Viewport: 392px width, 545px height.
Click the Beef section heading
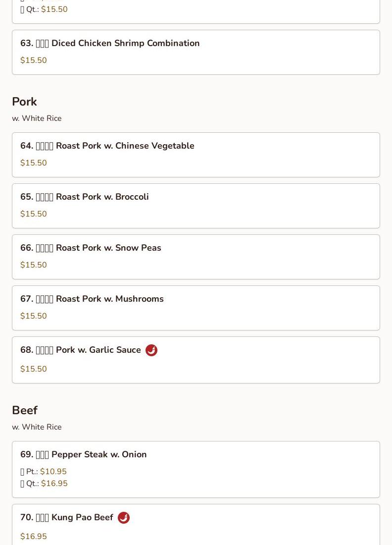tap(25, 410)
